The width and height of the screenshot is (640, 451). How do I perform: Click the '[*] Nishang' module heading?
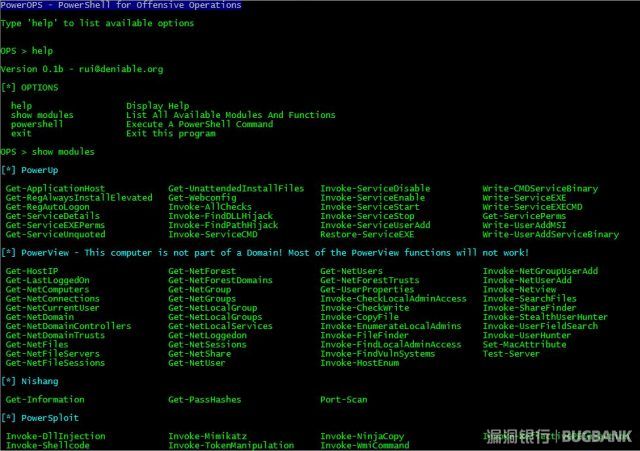pyautogui.click(x=30, y=381)
